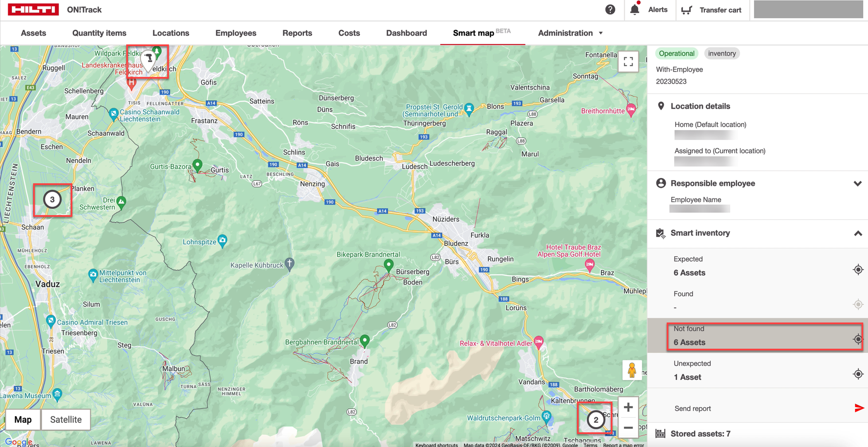Open the help question mark icon
This screenshot has width=868, height=447.
tap(610, 10)
